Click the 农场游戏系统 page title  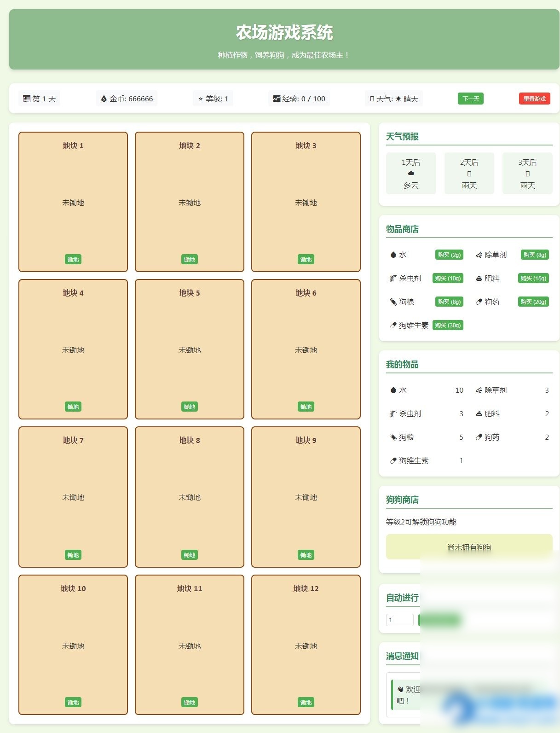pyautogui.click(x=284, y=33)
